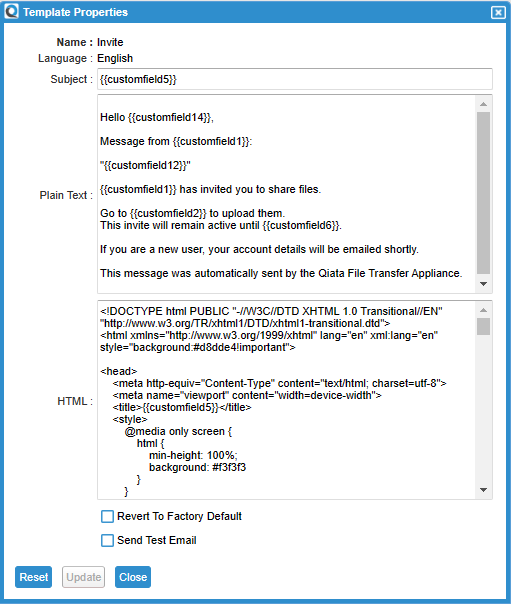Enable Send Test Email checkbox

[107, 540]
